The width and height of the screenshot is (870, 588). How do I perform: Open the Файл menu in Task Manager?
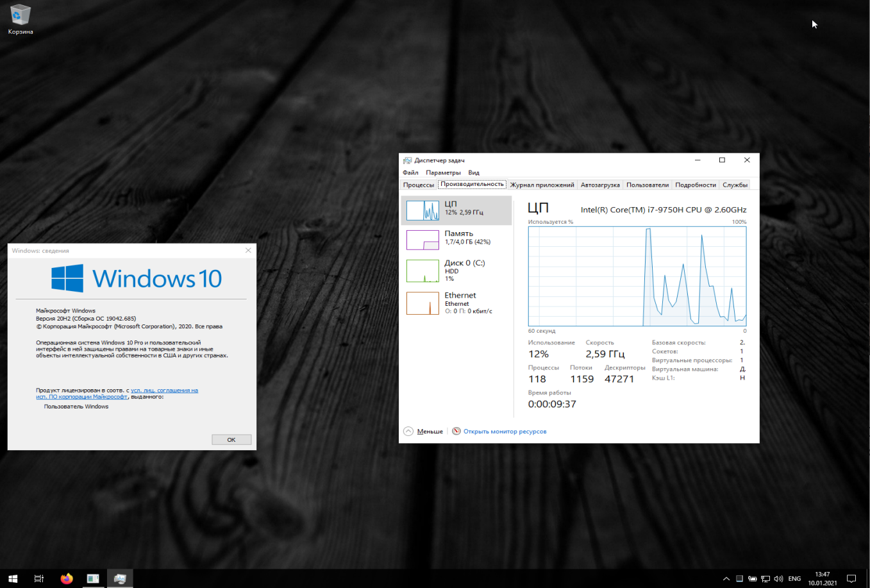click(x=410, y=172)
